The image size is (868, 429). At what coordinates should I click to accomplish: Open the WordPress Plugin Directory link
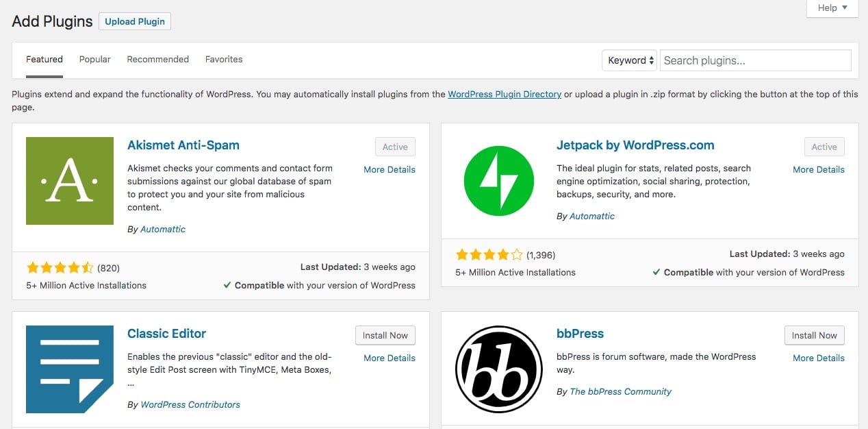point(505,94)
